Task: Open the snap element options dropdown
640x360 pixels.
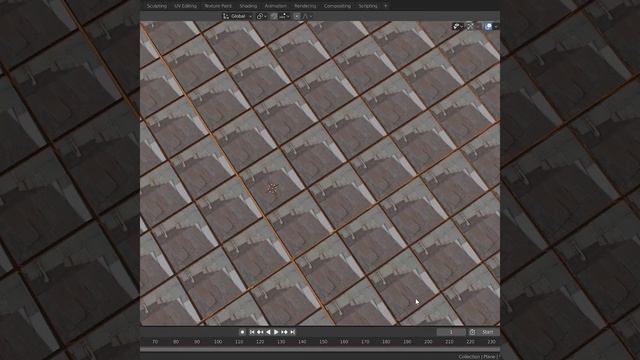Action: [284, 16]
